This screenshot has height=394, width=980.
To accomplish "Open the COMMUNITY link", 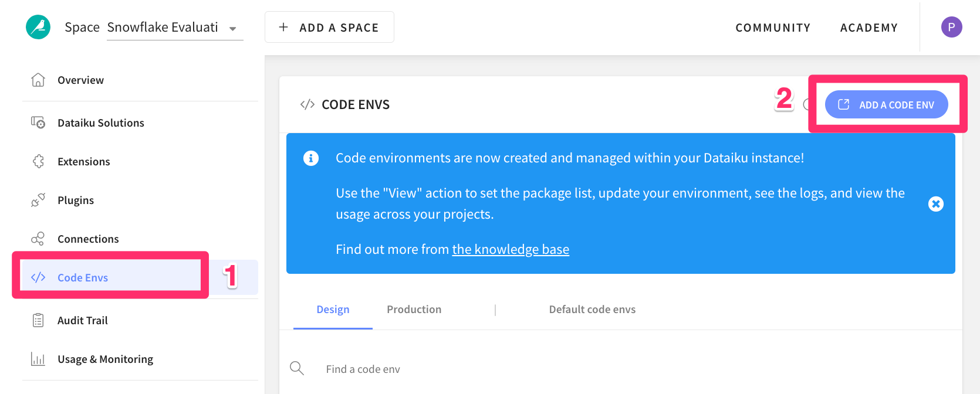I will tap(773, 28).
